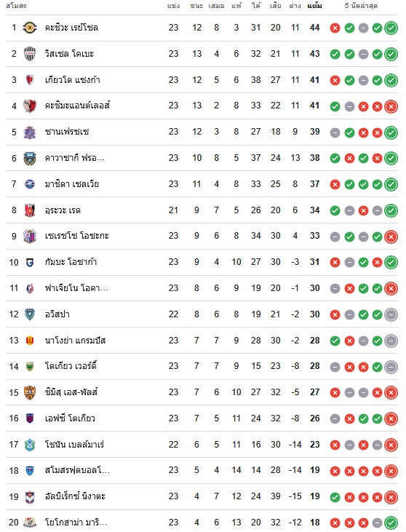Image resolution: width=406 pixels, height=532 pixels.
Task: Click the แข่ง matches played column header
Action: click(173, 6)
